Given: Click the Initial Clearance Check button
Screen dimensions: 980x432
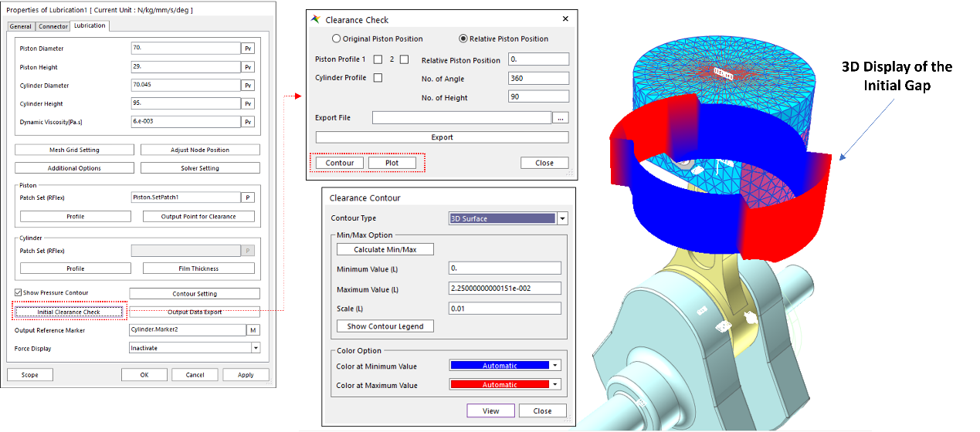Looking at the screenshot, I should (x=69, y=312).
